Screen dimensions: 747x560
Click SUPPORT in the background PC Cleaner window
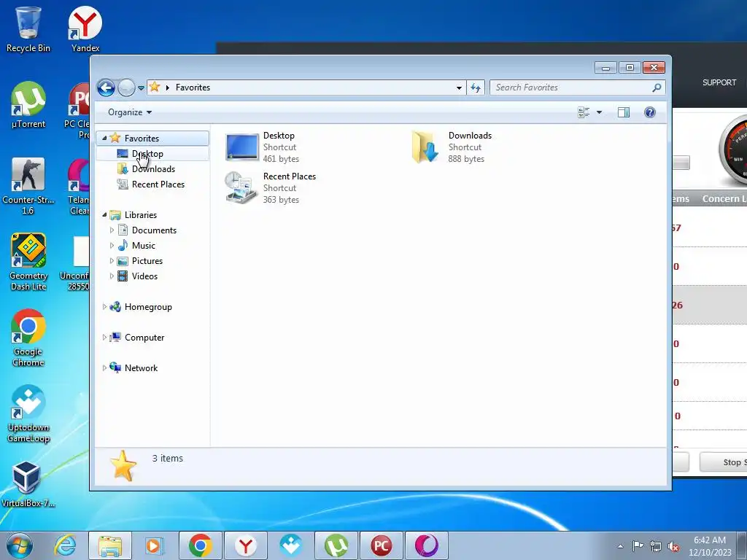[x=719, y=82]
